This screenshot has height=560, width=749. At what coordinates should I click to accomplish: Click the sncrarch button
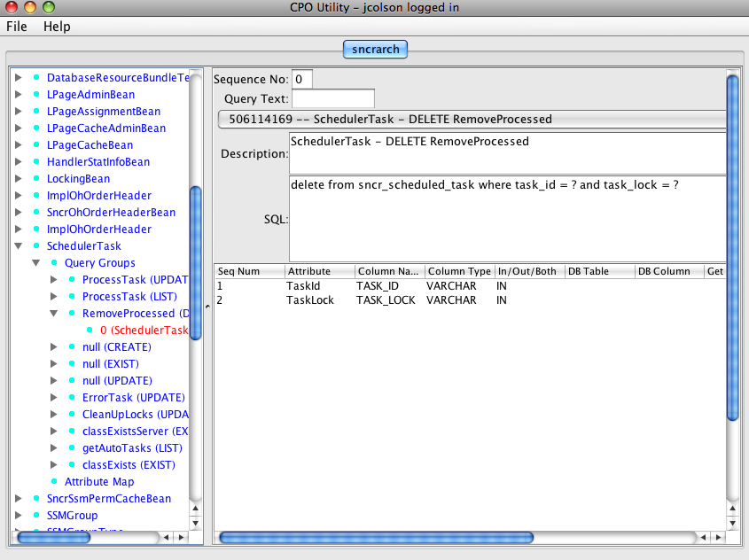tap(375, 50)
